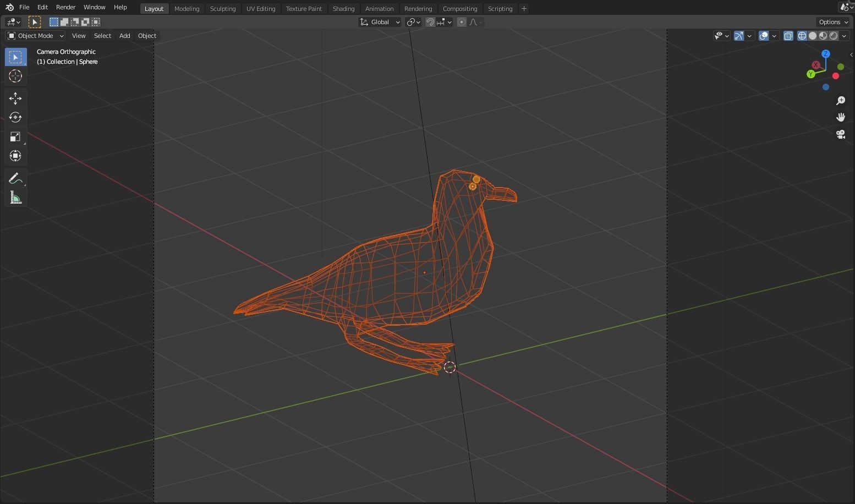Open the snapping options dropdown

pyautogui.click(x=444, y=22)
